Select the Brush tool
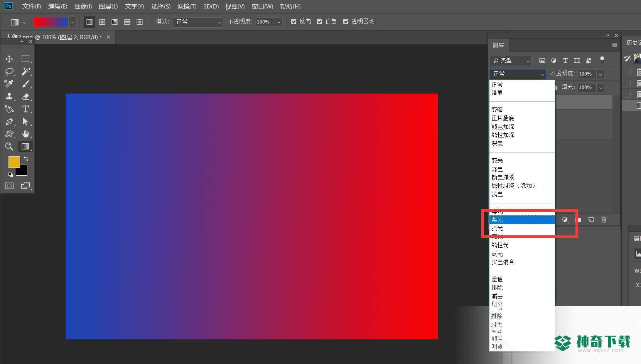The width and height of the screenshot is (641, 364). [25, 84]
